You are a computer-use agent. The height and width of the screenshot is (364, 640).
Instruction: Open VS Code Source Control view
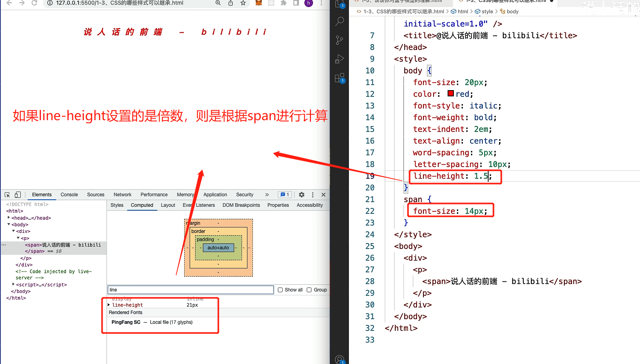point(340,40)
